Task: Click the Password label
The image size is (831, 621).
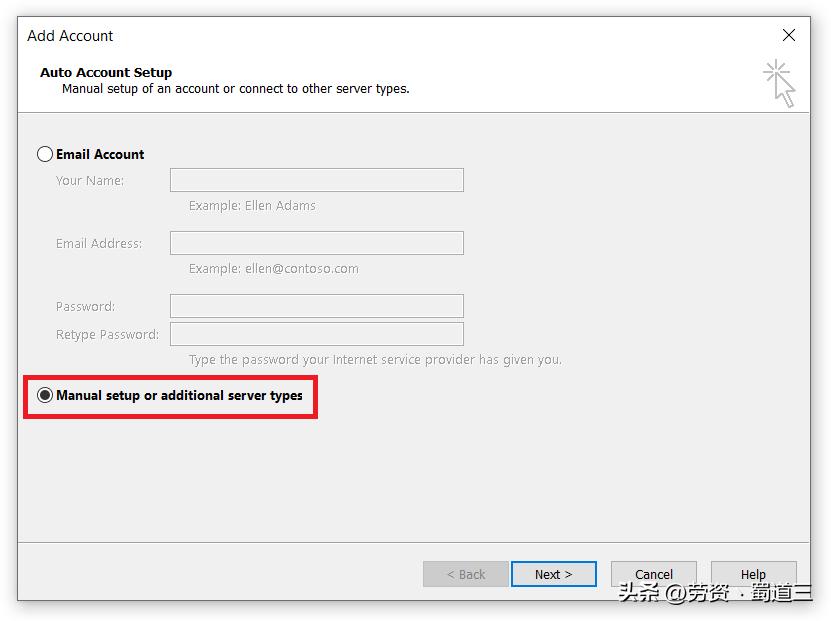Action: [x=85, y=306]
